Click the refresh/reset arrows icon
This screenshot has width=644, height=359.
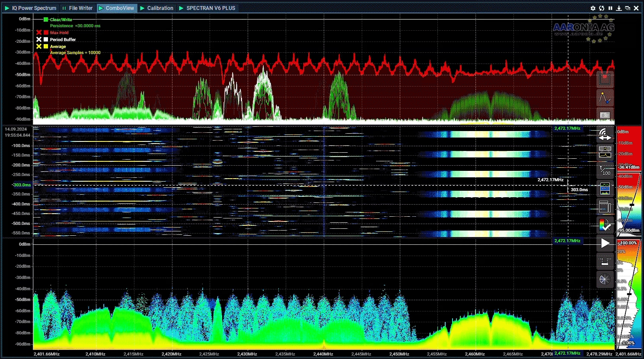[x=601, y=8]
